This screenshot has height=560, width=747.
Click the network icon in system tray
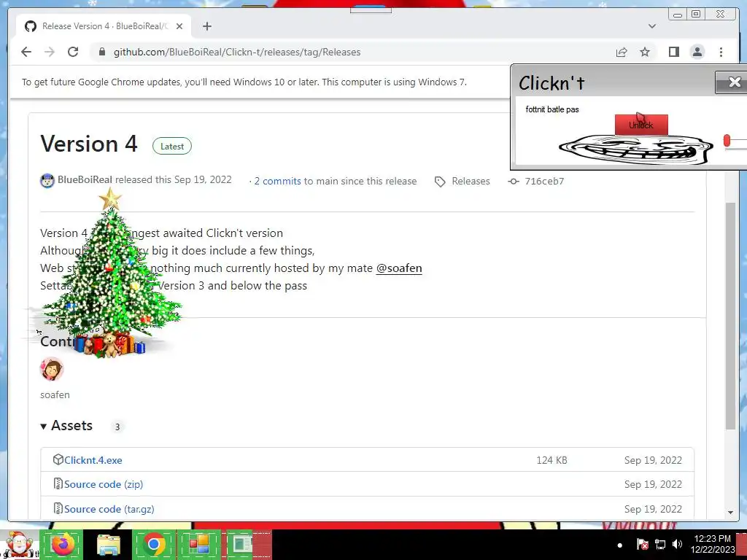(x=660, y=544)
